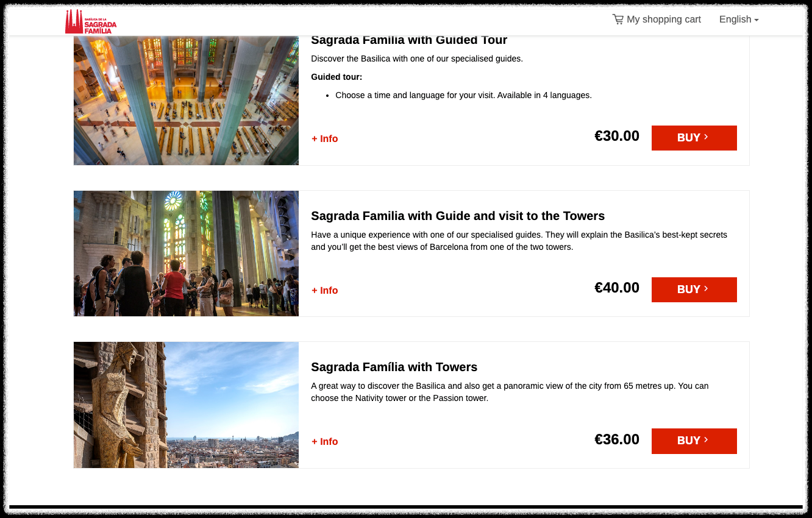Open the tour group interior photo
812x518 pixels.
click(186, 254)
